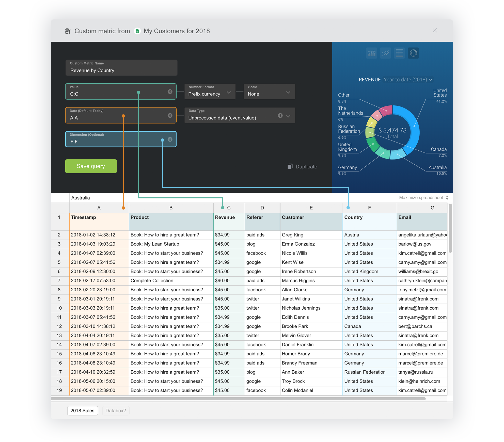504x442 pixels.
Task: Click Maximize spreadsheet
Action: [423, 198]
